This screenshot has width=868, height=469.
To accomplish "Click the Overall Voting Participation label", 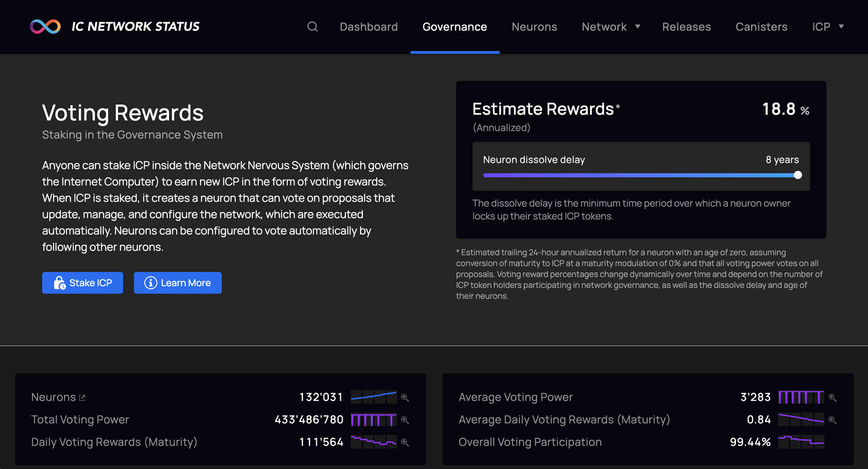I will [530, 442].
